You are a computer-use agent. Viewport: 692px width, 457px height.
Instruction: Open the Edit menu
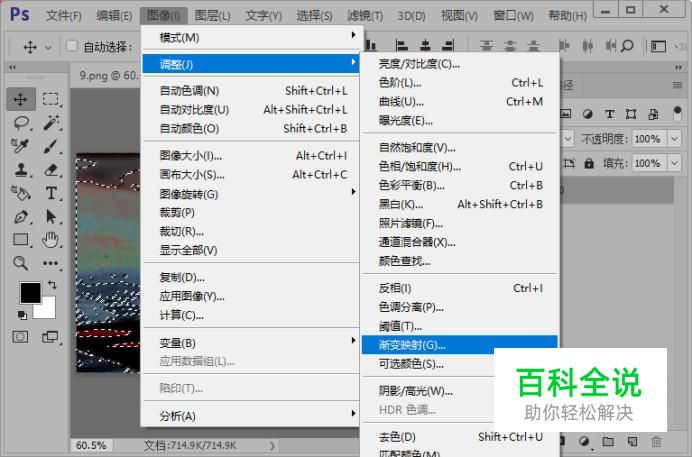click(114, 16)
